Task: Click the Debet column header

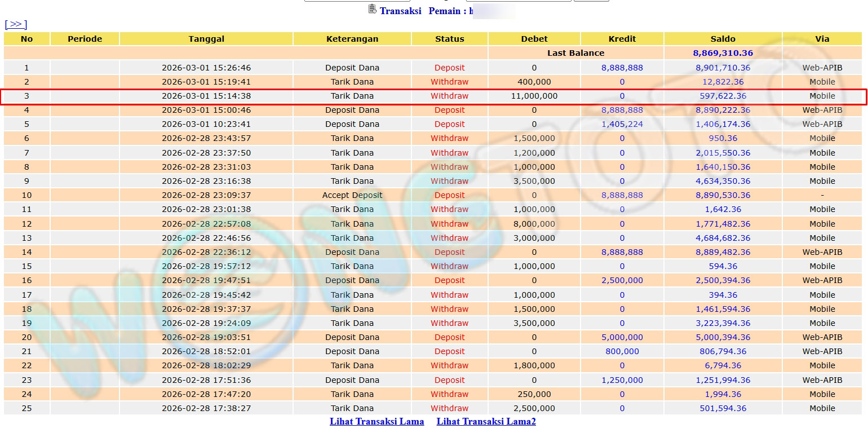Action: coord(534,39)
